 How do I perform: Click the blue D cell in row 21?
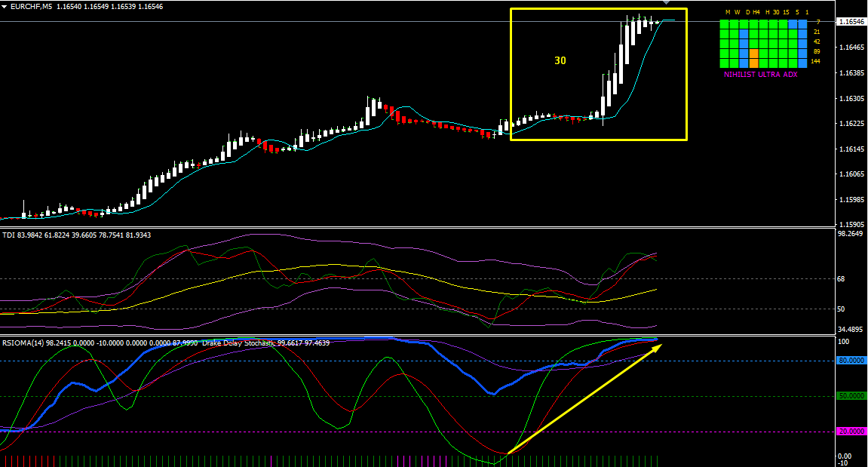point(744,34)
